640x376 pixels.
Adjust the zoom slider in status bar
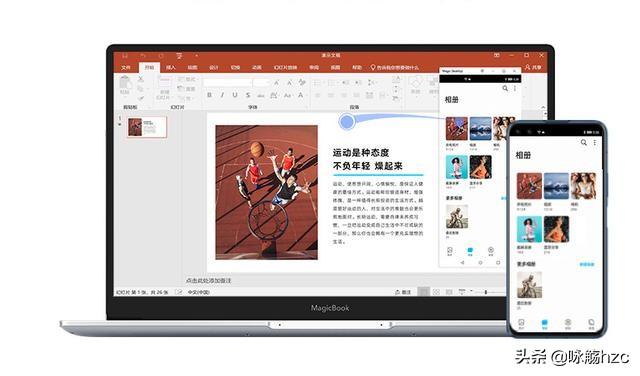pyautogui.click(x=486, y=292)
